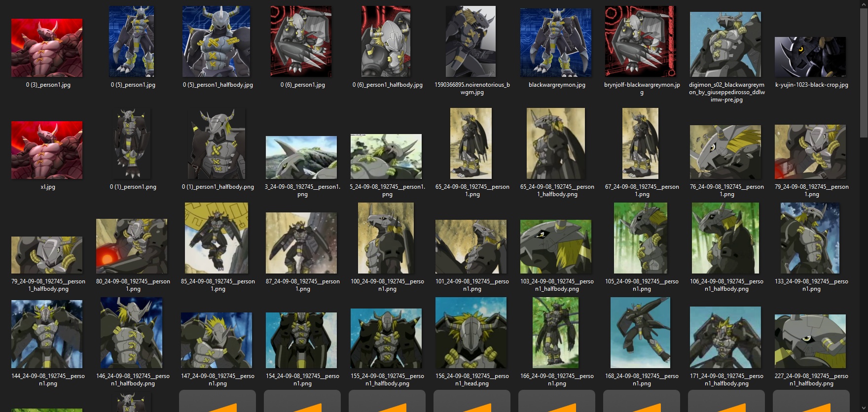Open the blackwargreymon.jpg image
The height and width of the screenshot is (412, 868).
pyautogui.click(x=556, y=43)
